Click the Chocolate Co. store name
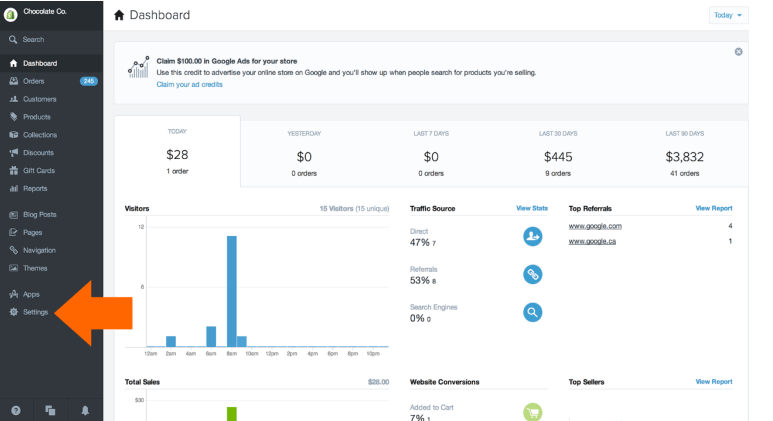 45,11
